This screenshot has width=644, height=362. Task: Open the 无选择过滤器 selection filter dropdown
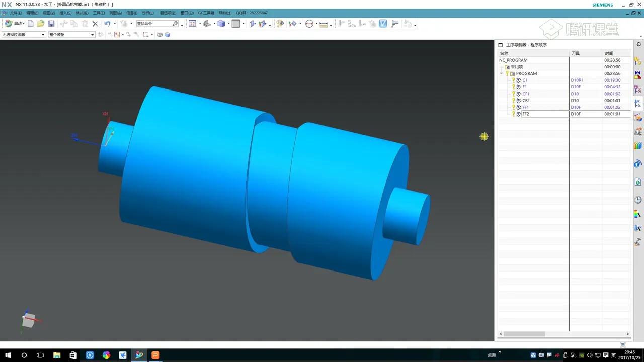coord(23,35)
